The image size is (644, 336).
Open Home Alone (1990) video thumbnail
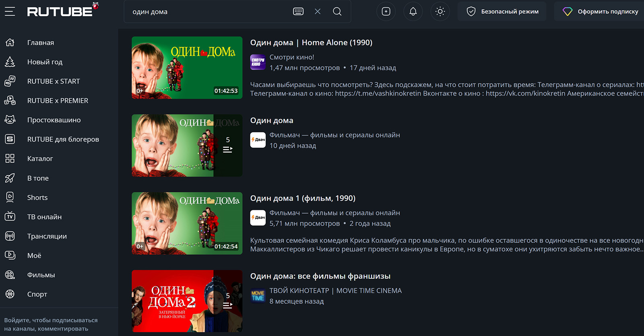187,68
